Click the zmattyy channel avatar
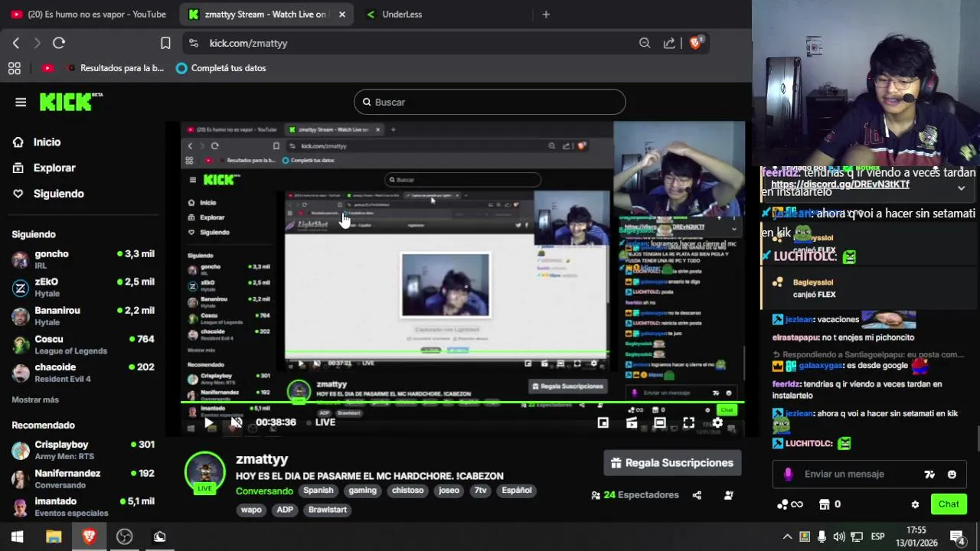This screenshot has height=551, width=980. (x=204, y=471)
